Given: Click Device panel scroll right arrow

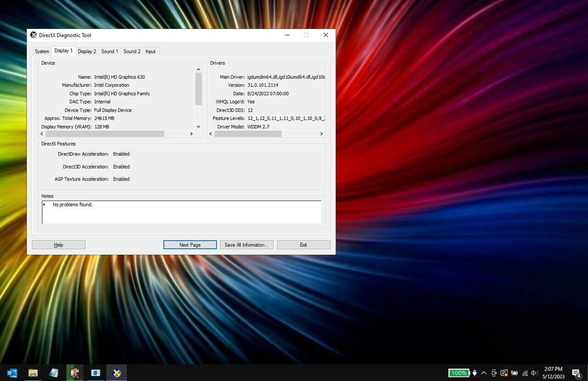Looking at the screenshot, I should coord(192,134).
